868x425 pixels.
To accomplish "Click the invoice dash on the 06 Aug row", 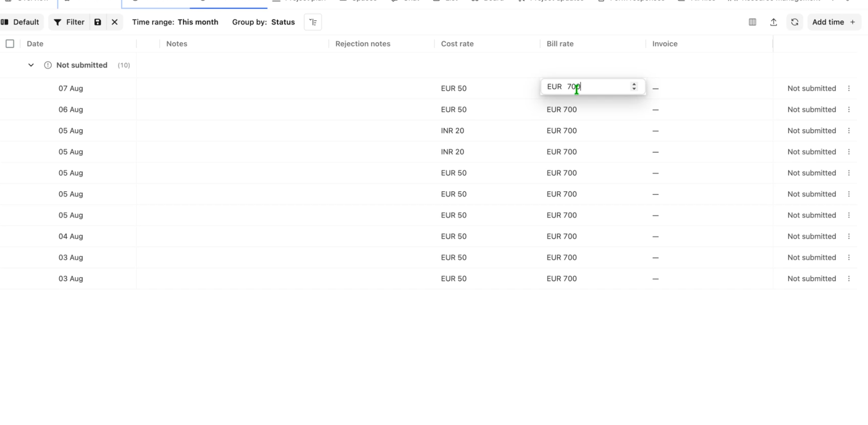I will tap(656, 110).
